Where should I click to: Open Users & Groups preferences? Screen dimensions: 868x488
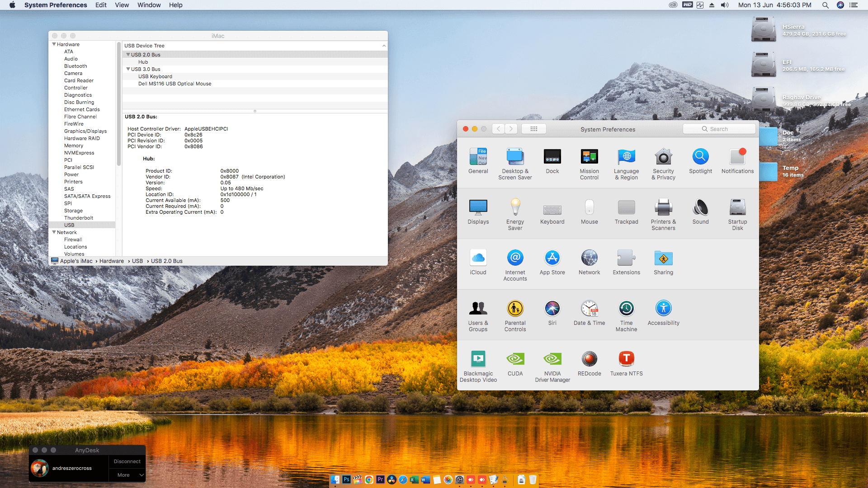pos(478,315)
